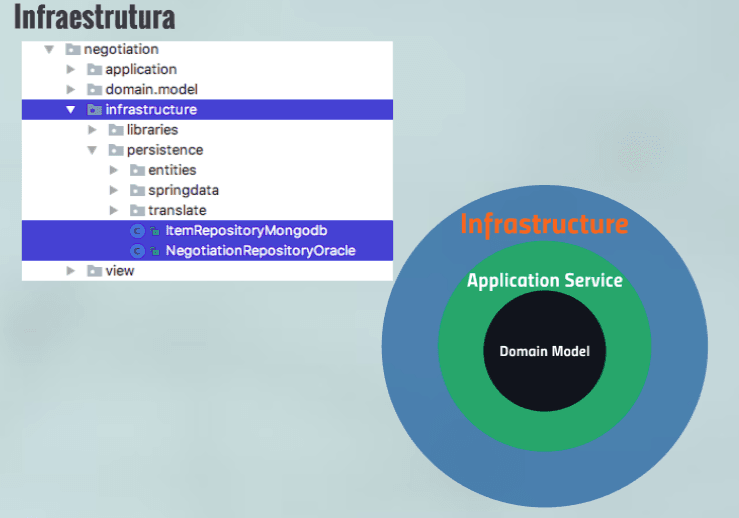Collapse the persistence folder arrow

[92, 150]
